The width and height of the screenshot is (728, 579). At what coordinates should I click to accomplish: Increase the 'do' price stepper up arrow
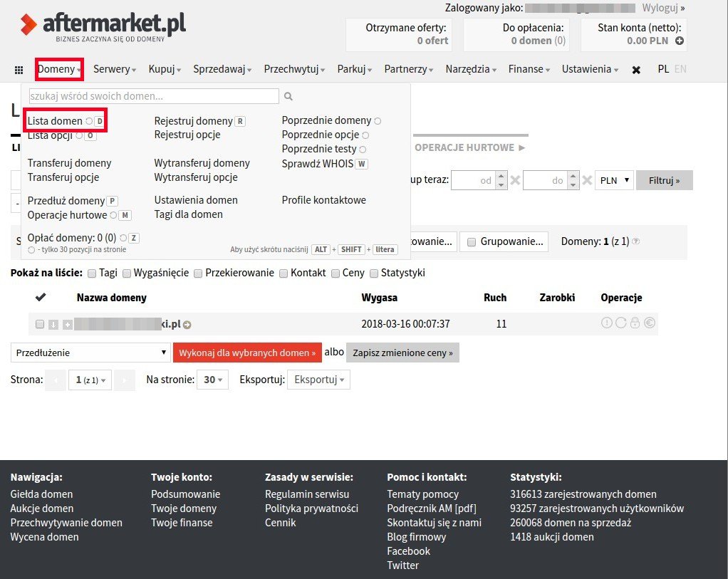pos(573,176)
